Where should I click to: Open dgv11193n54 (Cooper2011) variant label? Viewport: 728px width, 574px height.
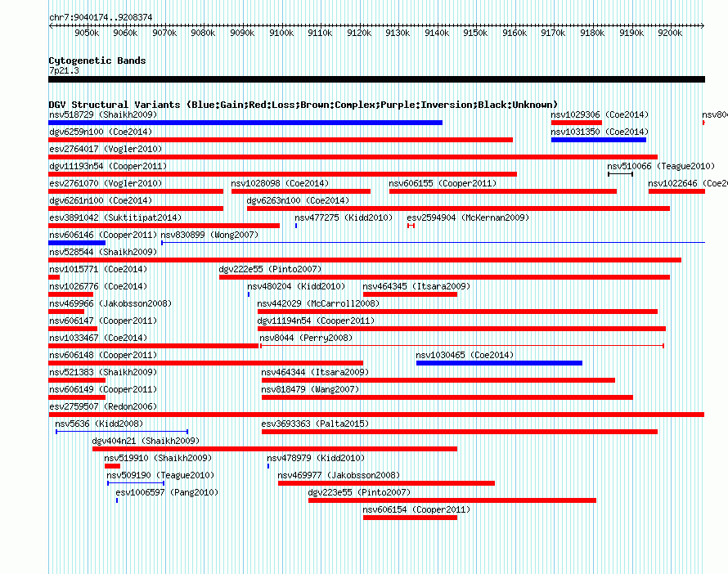click(108, 166)
